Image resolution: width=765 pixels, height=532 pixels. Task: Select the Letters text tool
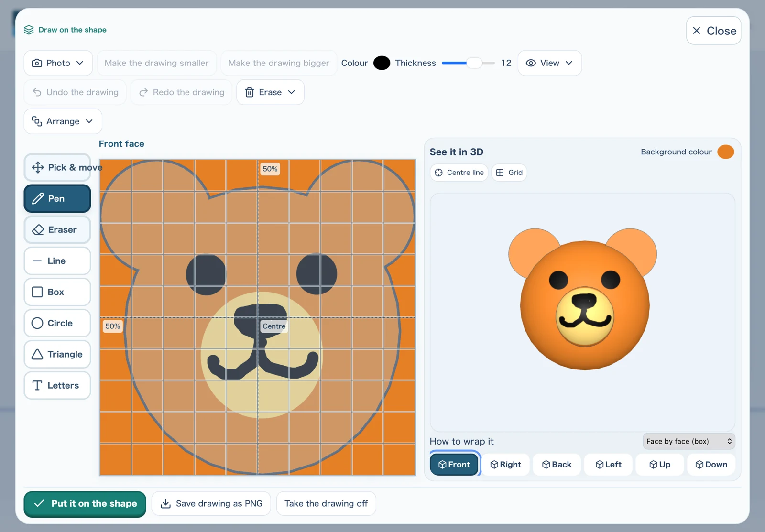pos(57,385)
